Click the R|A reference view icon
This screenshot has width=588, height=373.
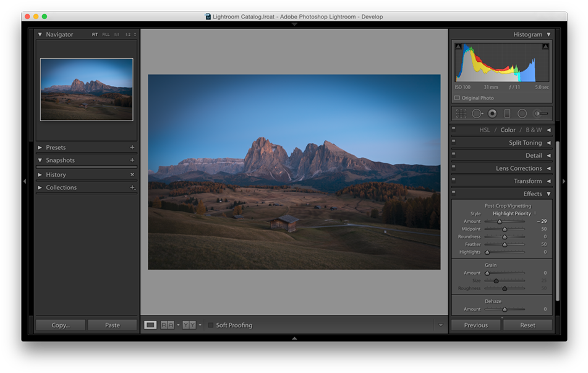(x=168, y=325)
